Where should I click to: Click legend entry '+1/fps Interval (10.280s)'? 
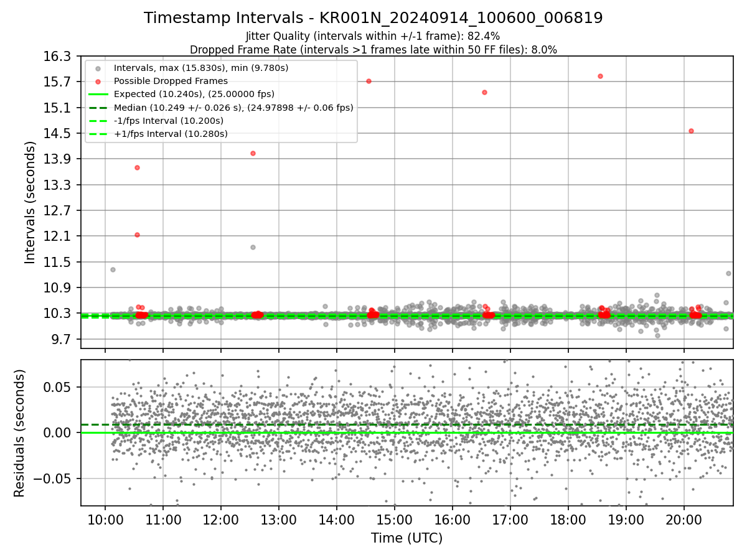(x=171, y=134)
